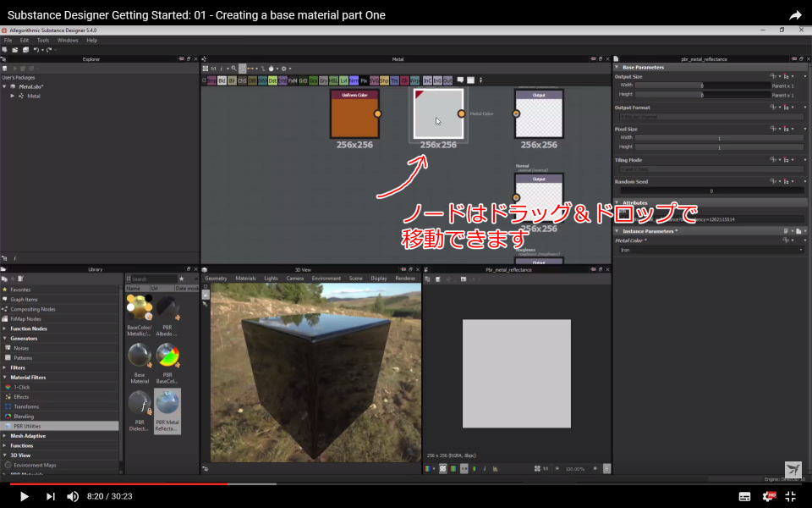Click the Undo arrow in main toolbar
This screenshot has height=508, width=812.
point(36,50)
